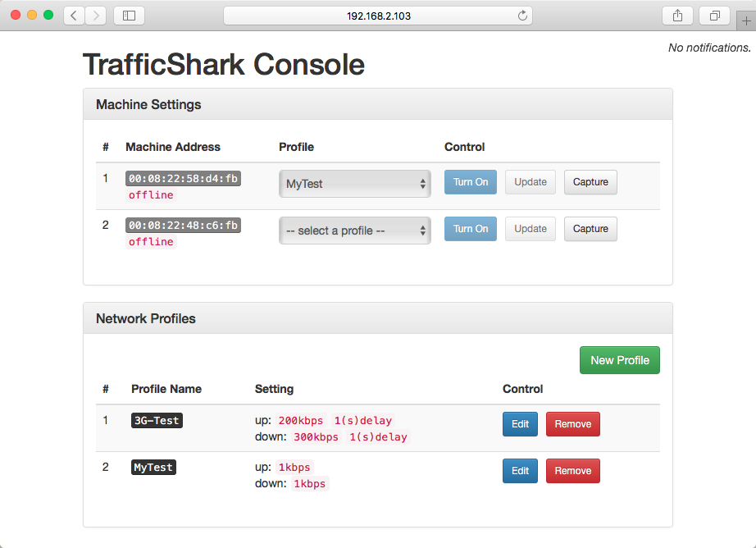Show all tabs overview

click(x=715, y=16)
